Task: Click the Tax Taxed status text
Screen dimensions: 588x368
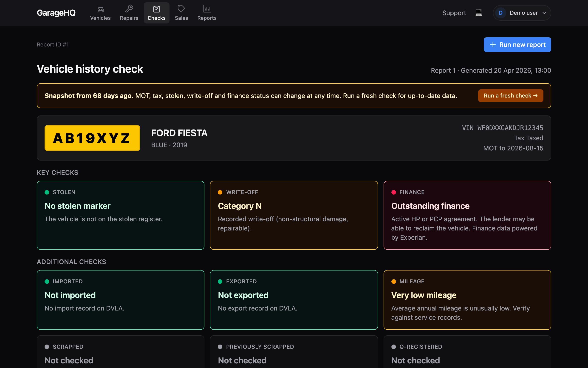Action: [x=529, y=138]
